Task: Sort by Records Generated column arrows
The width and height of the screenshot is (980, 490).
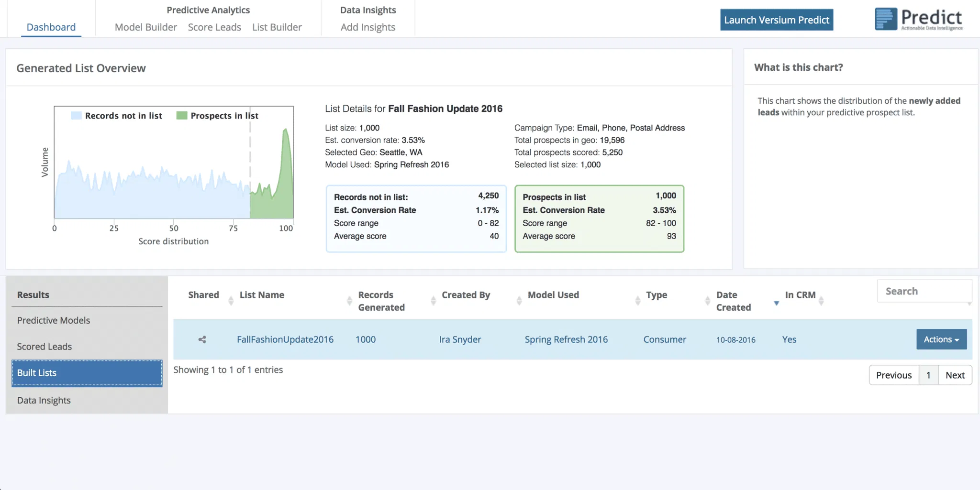Action: click(x=433, y=301)
